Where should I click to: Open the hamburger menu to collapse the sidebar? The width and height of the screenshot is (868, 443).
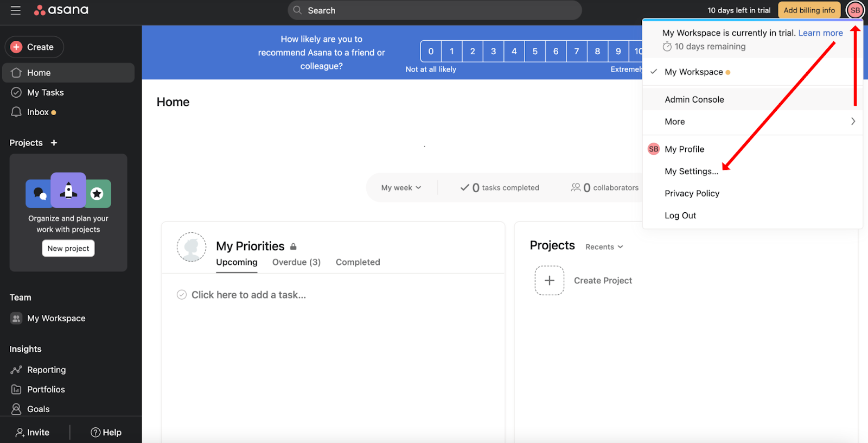16,10
